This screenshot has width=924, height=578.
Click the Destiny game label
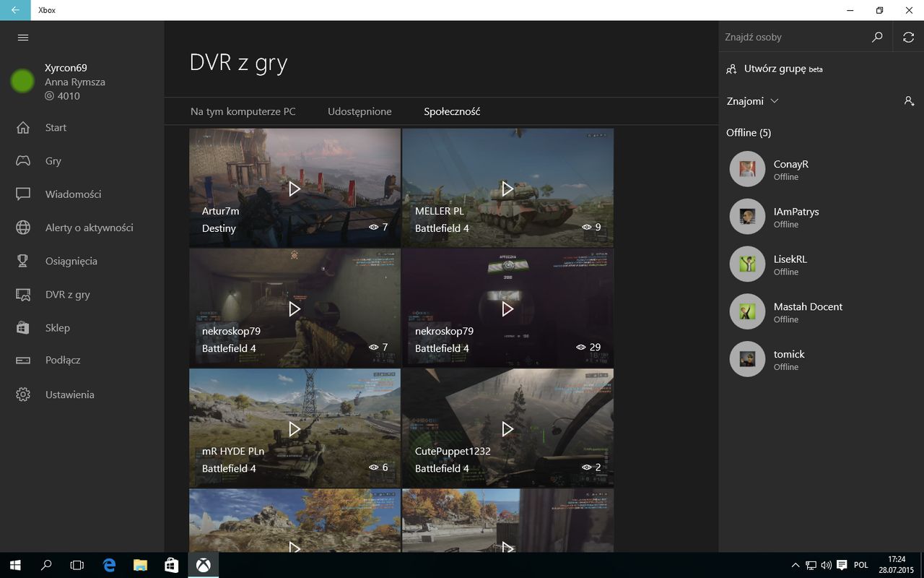[x=219, y=228]
